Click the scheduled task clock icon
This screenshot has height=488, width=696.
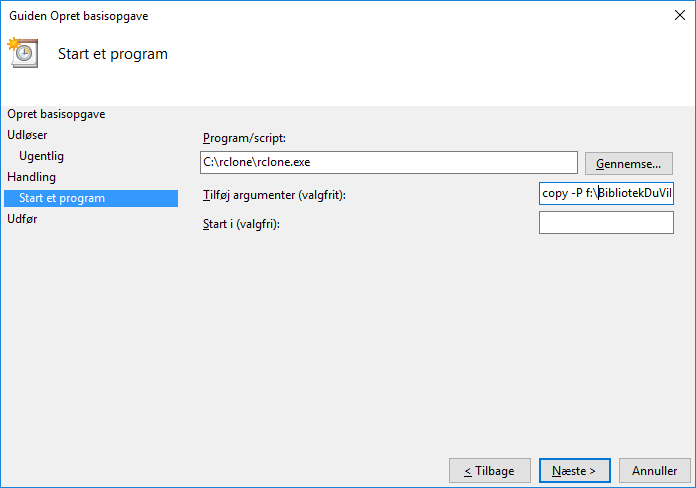click(x=23, y=52)
